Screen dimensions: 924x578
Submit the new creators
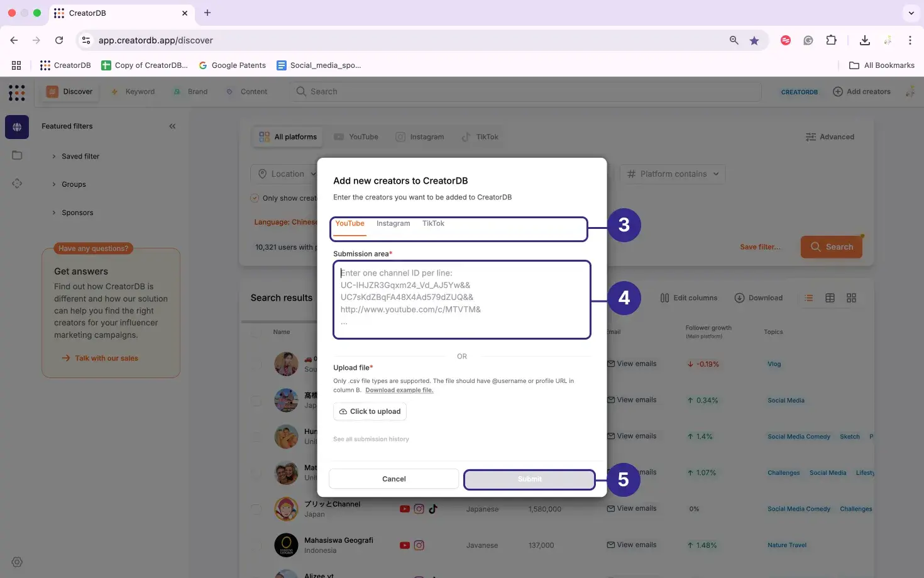[529, 479]
